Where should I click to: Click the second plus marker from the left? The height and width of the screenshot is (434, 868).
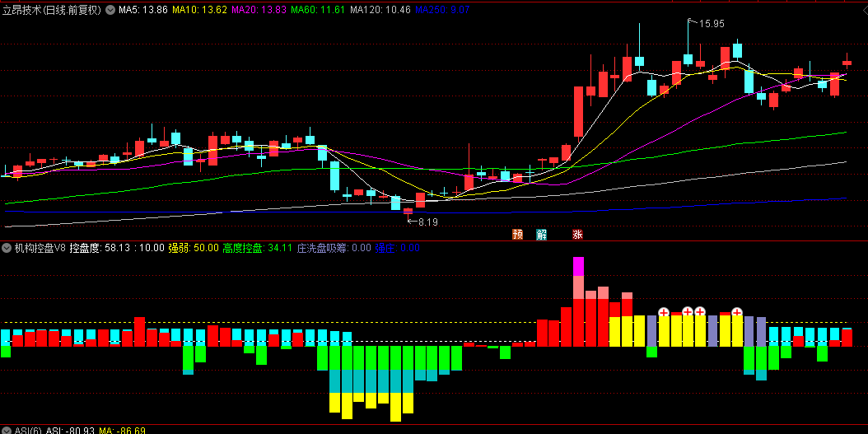688,311
